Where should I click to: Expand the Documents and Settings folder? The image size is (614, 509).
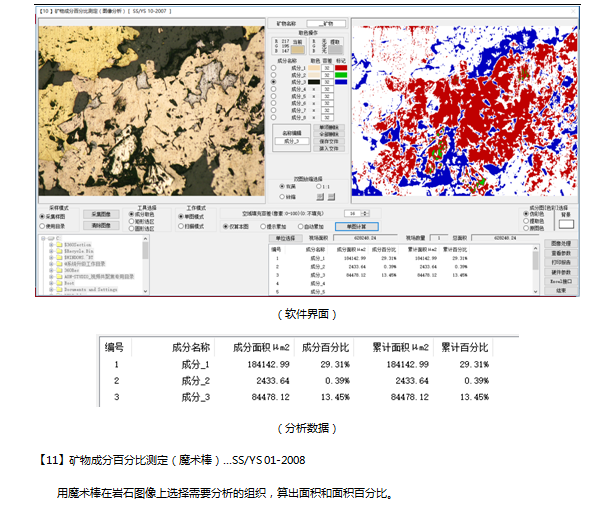coord(50,288)
